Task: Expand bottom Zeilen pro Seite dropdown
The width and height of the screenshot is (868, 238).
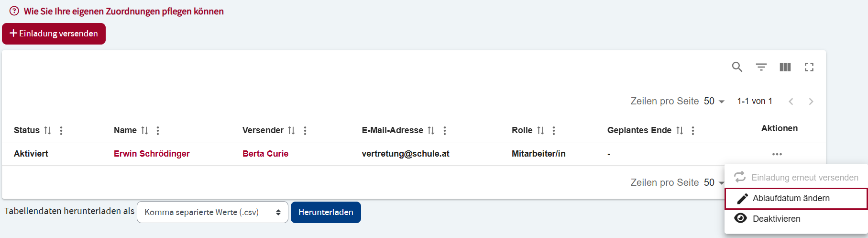Action: click(x=714, y=183)
